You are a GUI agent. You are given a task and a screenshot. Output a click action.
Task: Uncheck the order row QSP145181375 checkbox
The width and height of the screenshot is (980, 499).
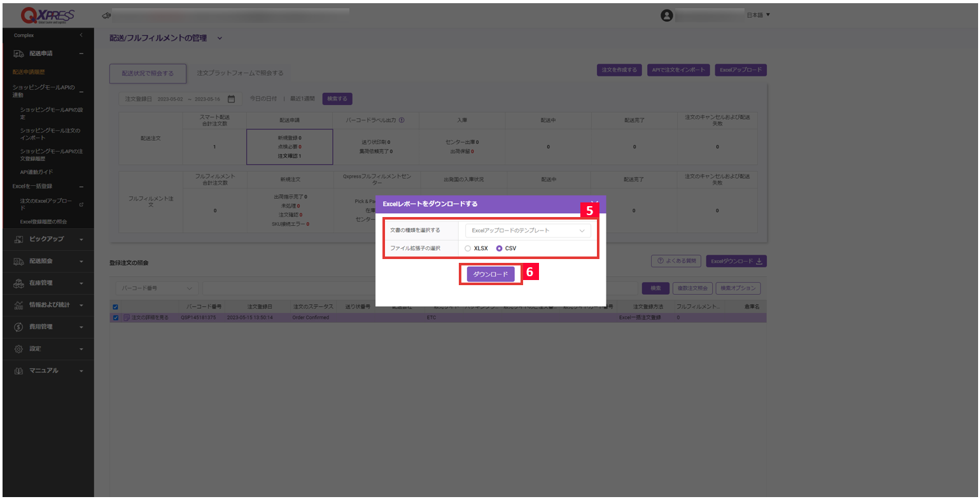pos(116,317)
